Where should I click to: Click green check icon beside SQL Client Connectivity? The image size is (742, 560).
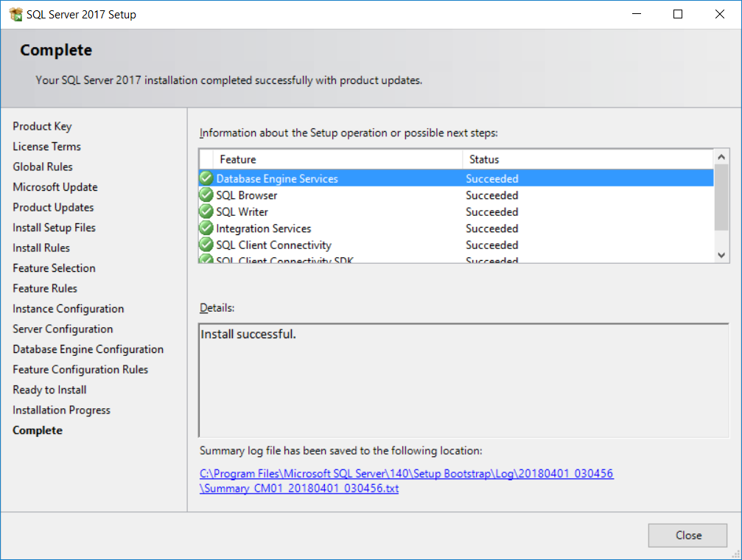(x=206, y=245)
